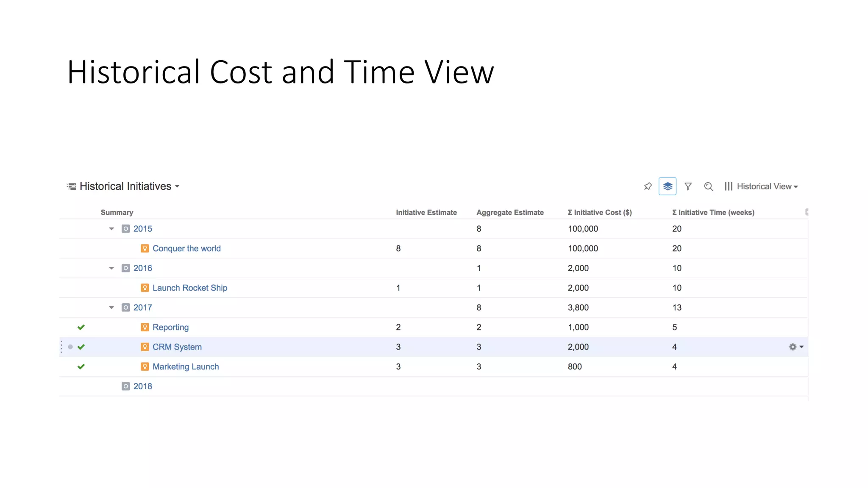868x488 pixels.
Task: Select the 800 cost cell for Marketing Launch
Action: 575,367
